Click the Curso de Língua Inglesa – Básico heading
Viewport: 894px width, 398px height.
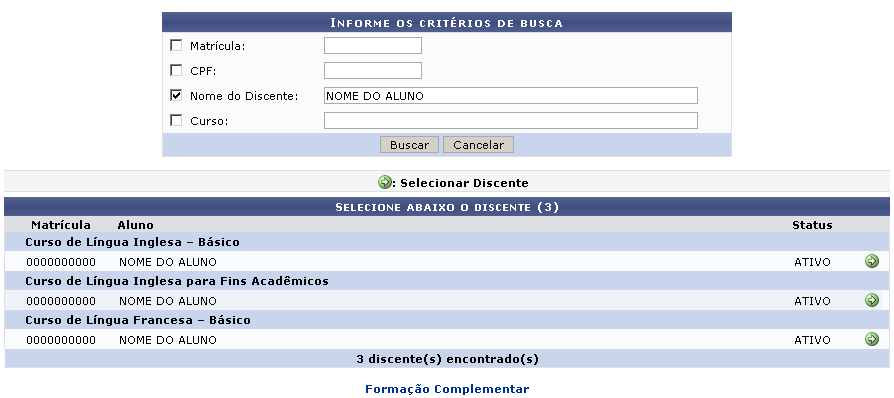tap(132, 242)
